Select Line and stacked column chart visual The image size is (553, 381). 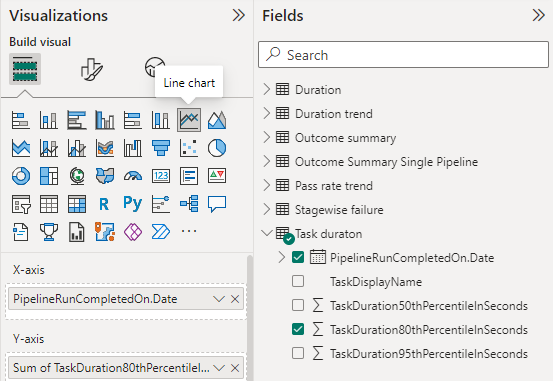click(49, 148)
